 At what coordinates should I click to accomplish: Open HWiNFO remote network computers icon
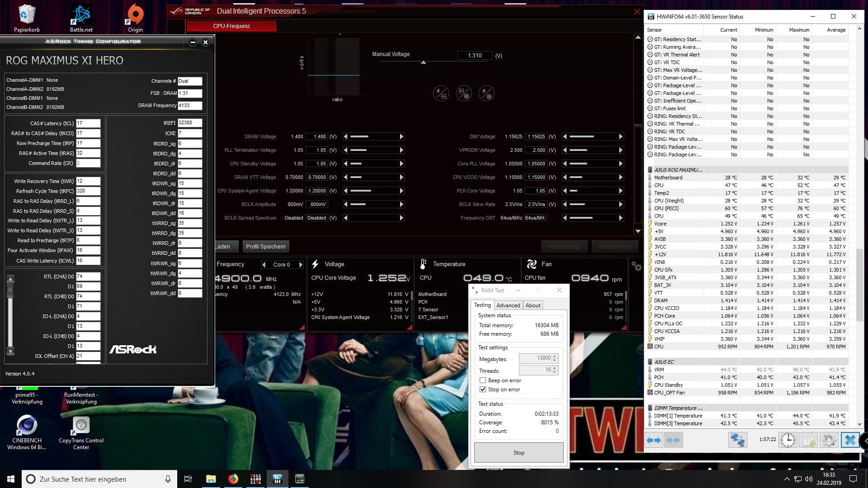pyautogui.click(x=737, y=440)
